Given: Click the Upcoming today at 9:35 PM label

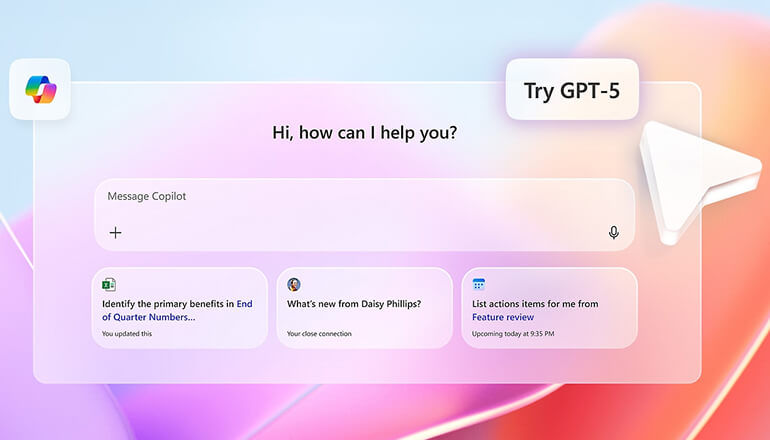Looking at the screenshot, I should coord(513,334).
